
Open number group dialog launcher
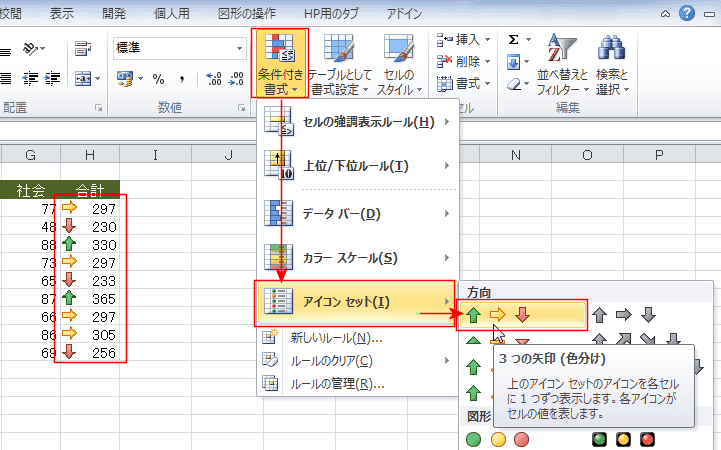pos(241,108)
